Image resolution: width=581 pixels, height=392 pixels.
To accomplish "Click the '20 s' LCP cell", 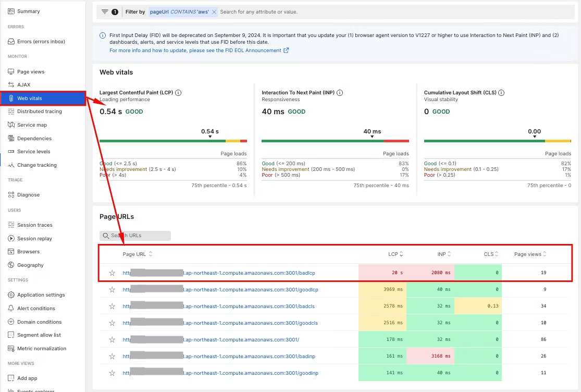I will [382, 273].
